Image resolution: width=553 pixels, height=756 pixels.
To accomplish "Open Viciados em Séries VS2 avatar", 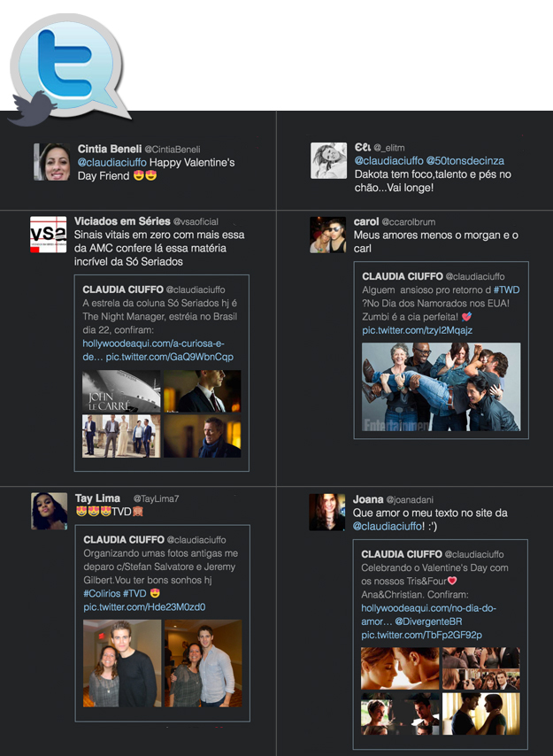I will click(x=48, y=235).
